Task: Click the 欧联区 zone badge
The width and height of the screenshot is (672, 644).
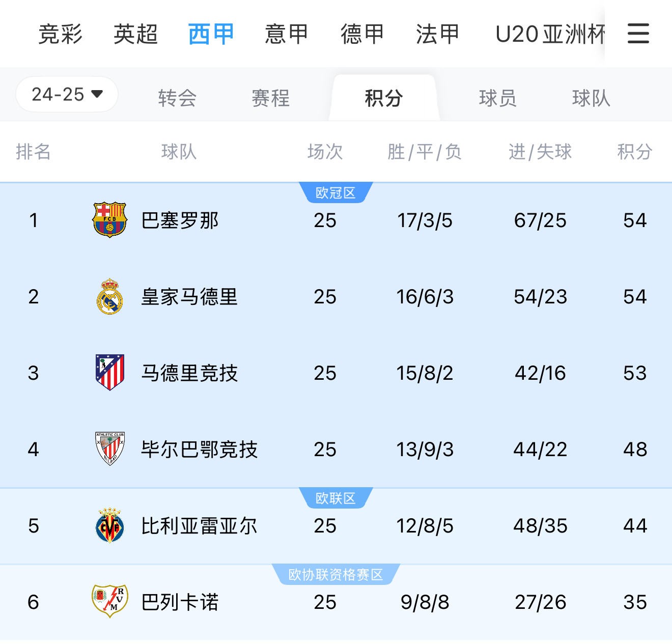Action: point(336,498)
